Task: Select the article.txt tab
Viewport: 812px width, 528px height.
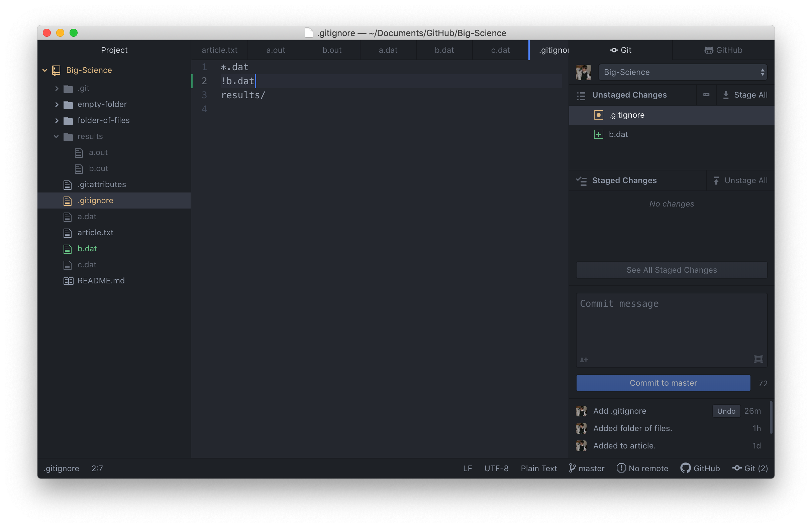Action: point(219,50)
